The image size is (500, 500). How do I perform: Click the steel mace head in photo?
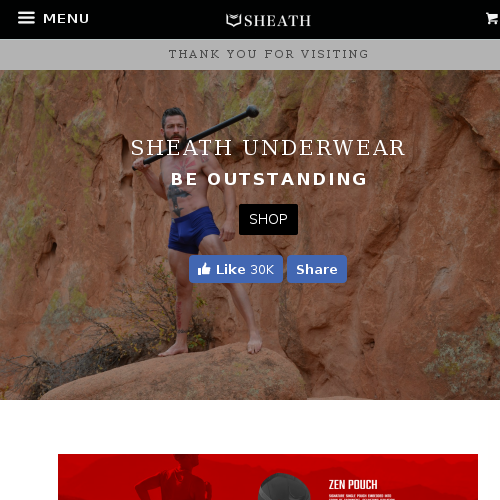pyautogui.click(x=252, y=111)
